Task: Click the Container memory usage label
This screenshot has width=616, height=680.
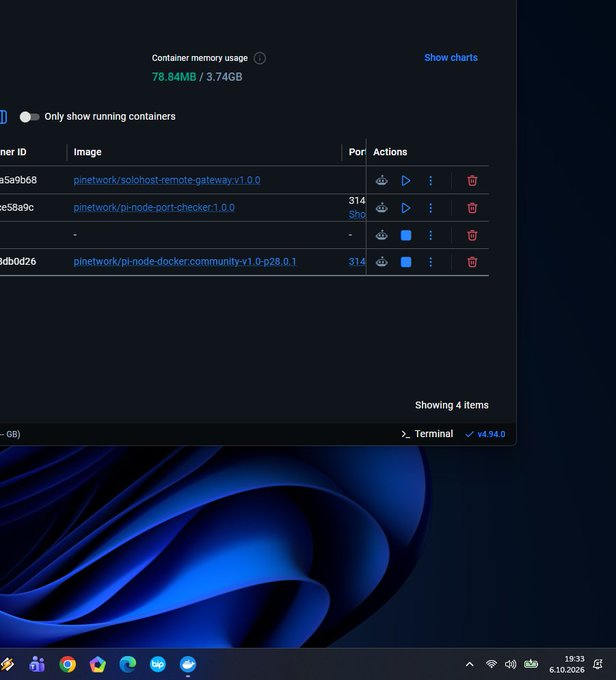Action: [x=200, y=58]
